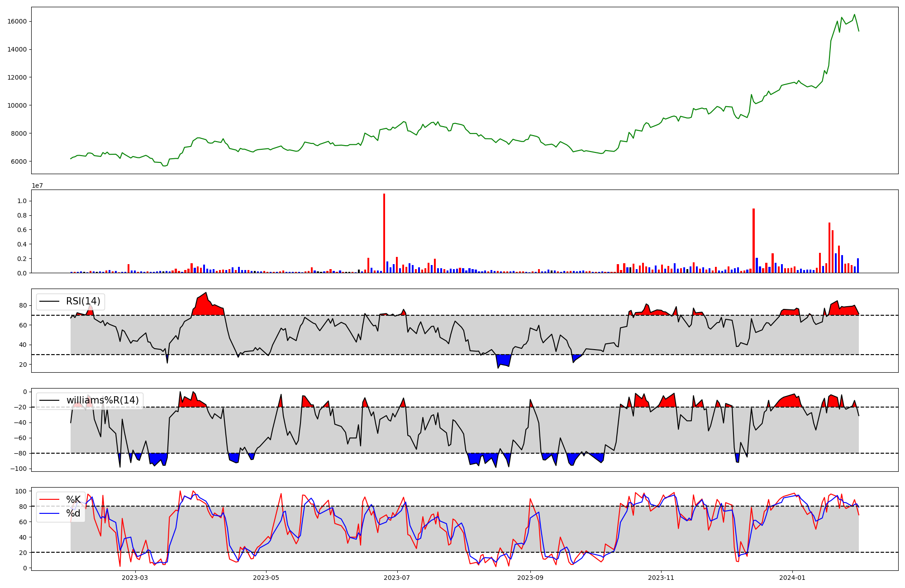Click the 16000 price axis label
Viewport: 905px width, 588px height.
pyautogui.click(x=17, y=21)
